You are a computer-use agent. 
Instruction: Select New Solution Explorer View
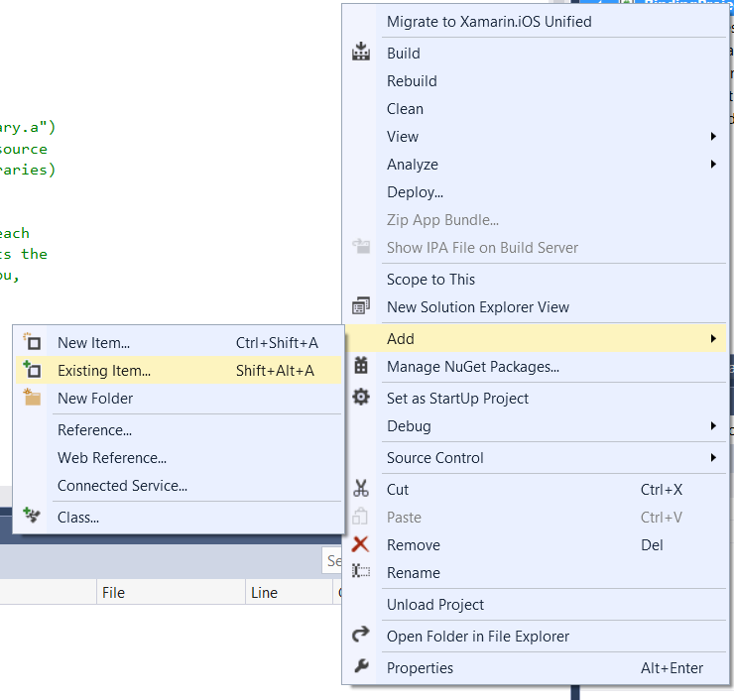534,307
